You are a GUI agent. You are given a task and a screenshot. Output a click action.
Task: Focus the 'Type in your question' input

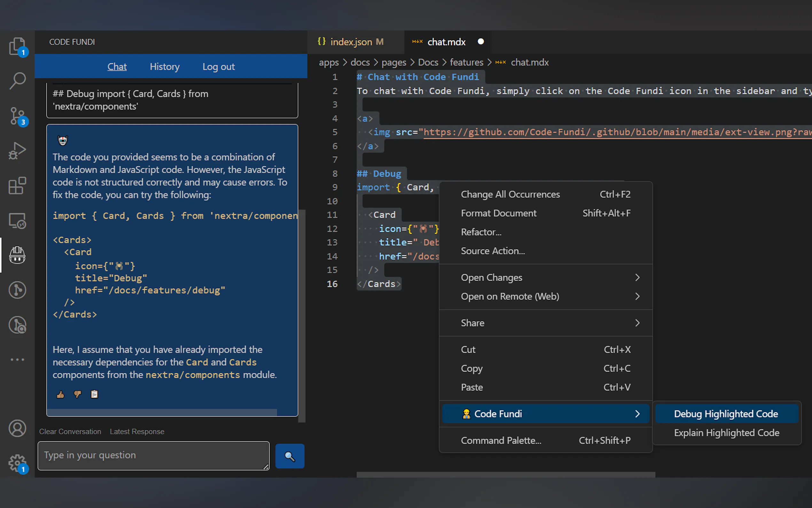(154, 456)
